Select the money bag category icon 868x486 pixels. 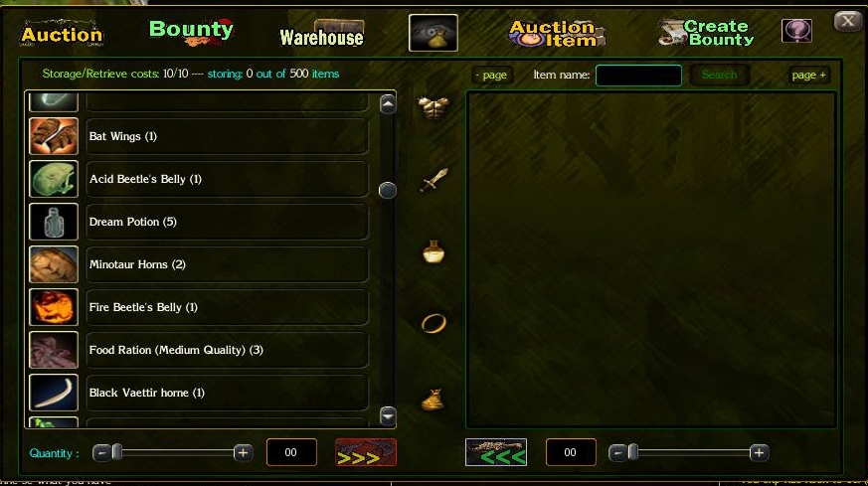point(433,401)
